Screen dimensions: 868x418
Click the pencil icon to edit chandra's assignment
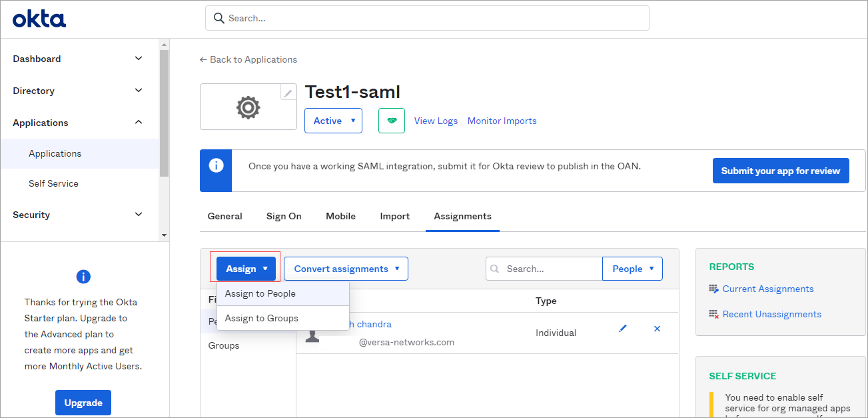(x=622, y=328)
